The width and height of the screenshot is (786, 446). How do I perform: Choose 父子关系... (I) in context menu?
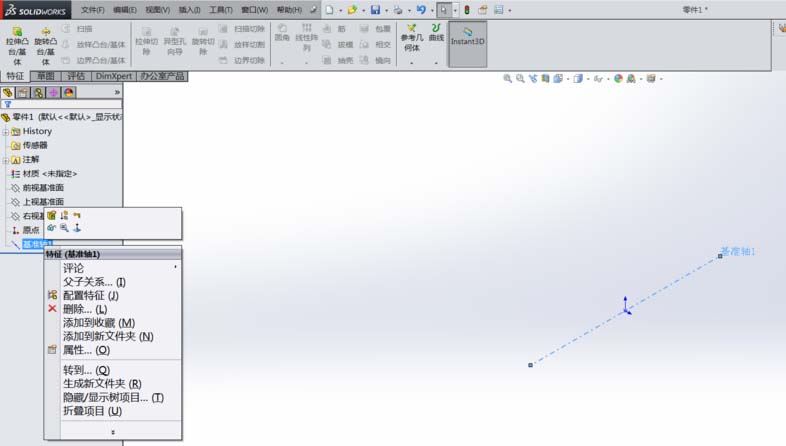pos(94,282)
